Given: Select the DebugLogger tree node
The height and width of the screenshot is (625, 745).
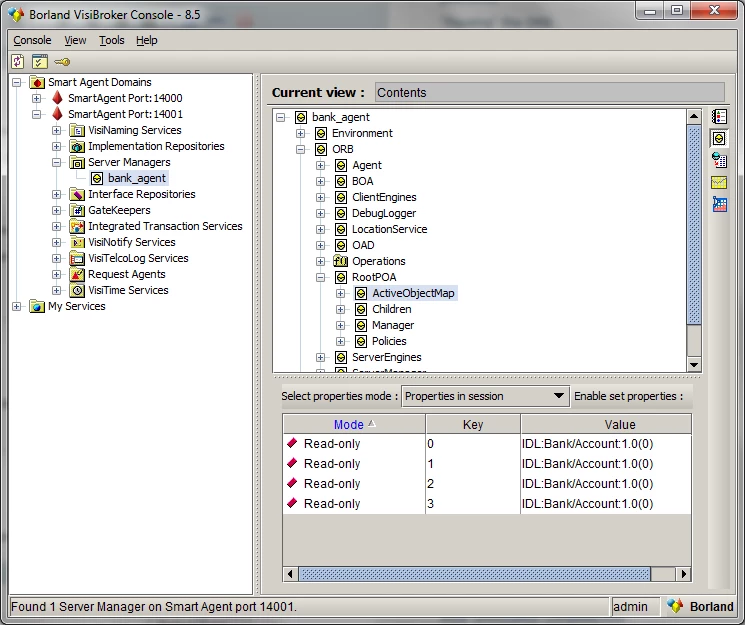Looking at the screenshot, I should tap(384, 213).
